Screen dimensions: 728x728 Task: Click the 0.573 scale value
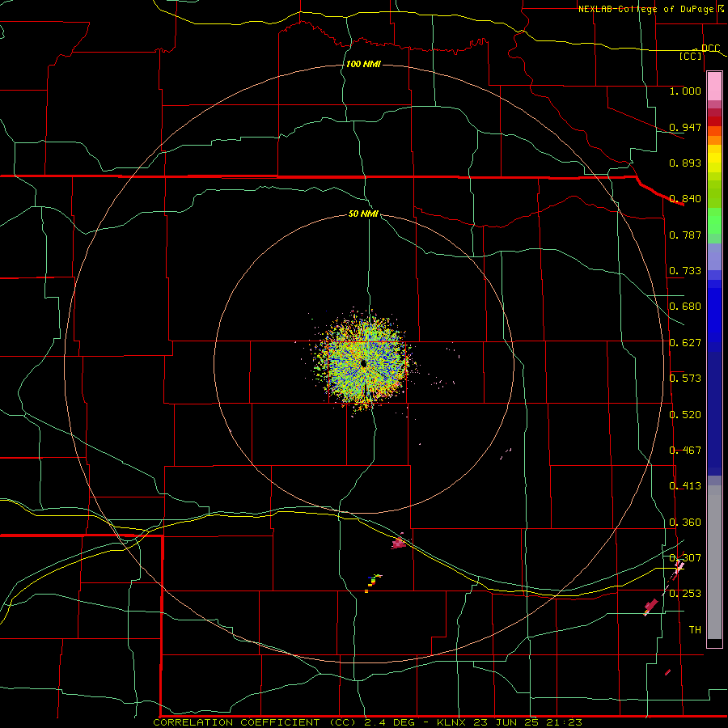(685, 379)
